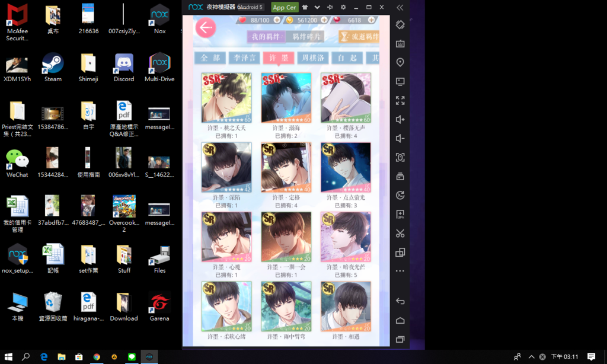Screen dimensions: 607x364
Task: Select the Shimeji folder on desktop
Action: coord(88,68)
